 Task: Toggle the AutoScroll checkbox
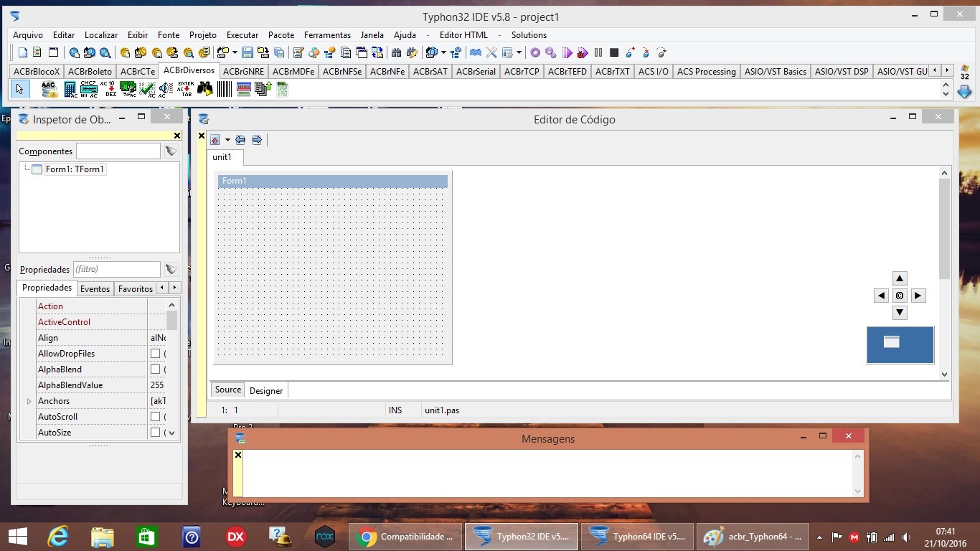point(155,417)
